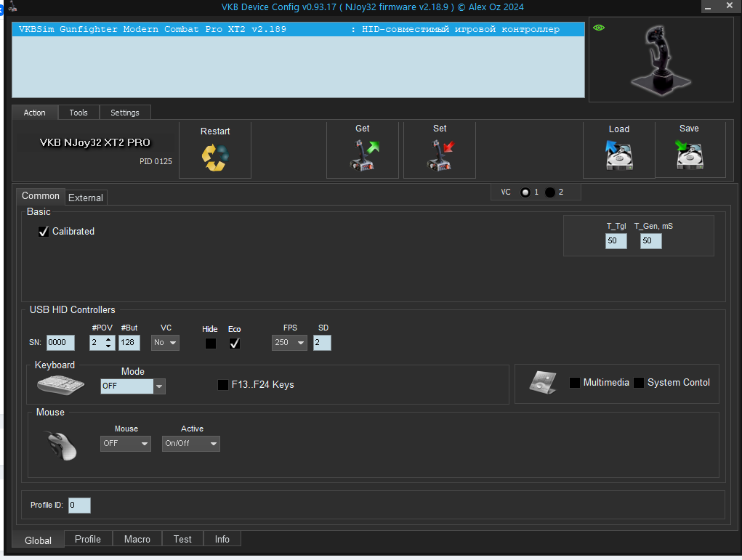Click the SD input field

(322, 342)
